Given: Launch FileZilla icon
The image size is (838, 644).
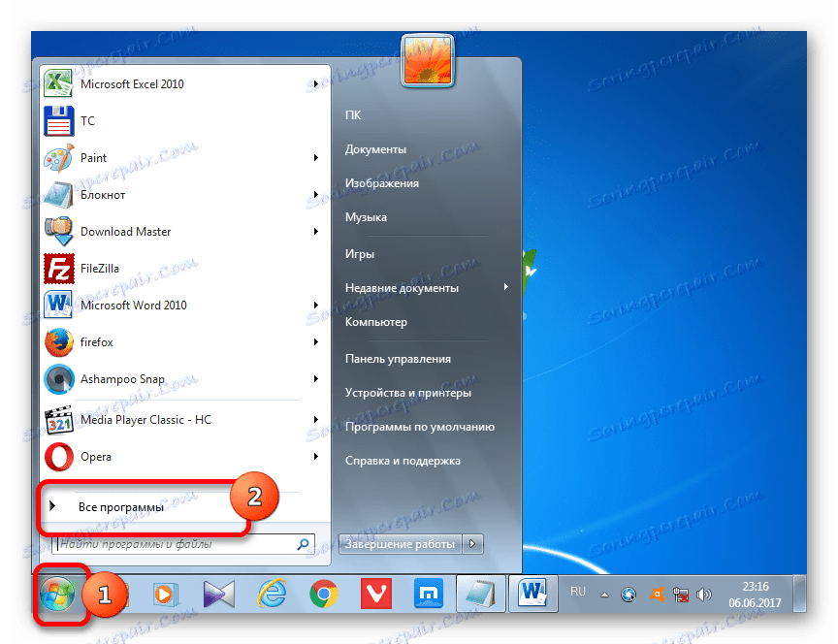Looking at the screenshot, I should [59, 269].
